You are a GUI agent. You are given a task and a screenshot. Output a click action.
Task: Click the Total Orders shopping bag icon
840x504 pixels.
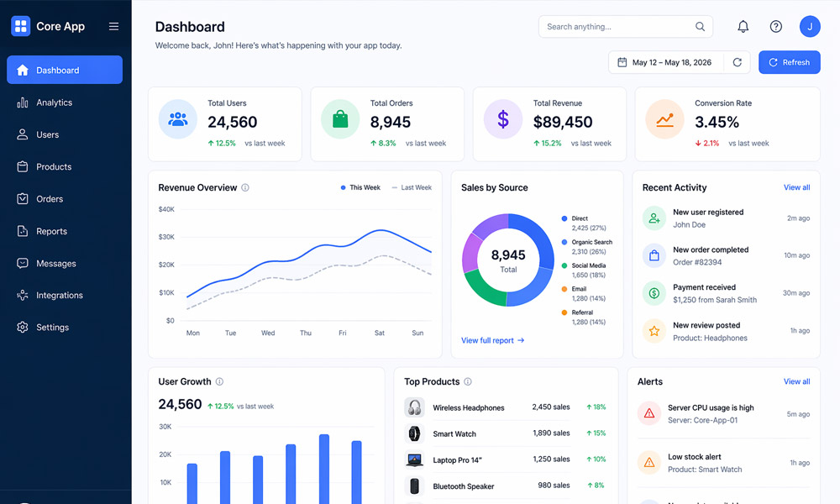pyautogui.click(x=340, y=119)
